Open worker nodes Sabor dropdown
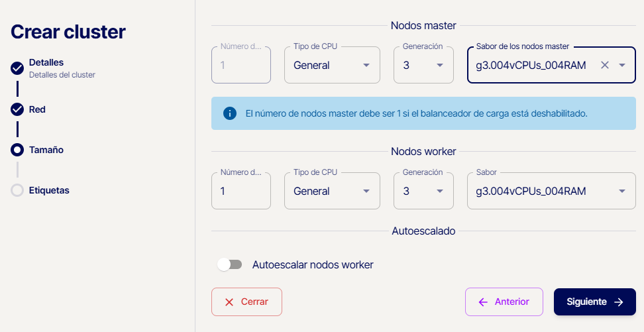Viewport: 644px width, 332px height. 551,191
